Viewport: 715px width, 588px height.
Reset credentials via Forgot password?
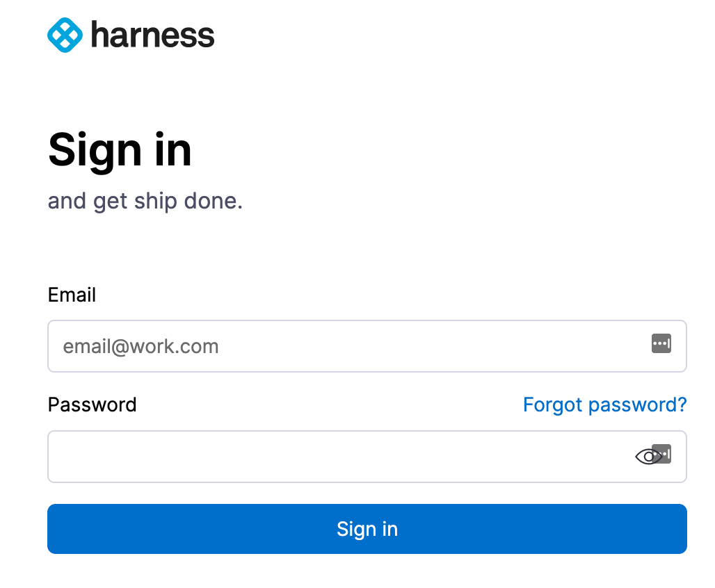pos(604,405)
